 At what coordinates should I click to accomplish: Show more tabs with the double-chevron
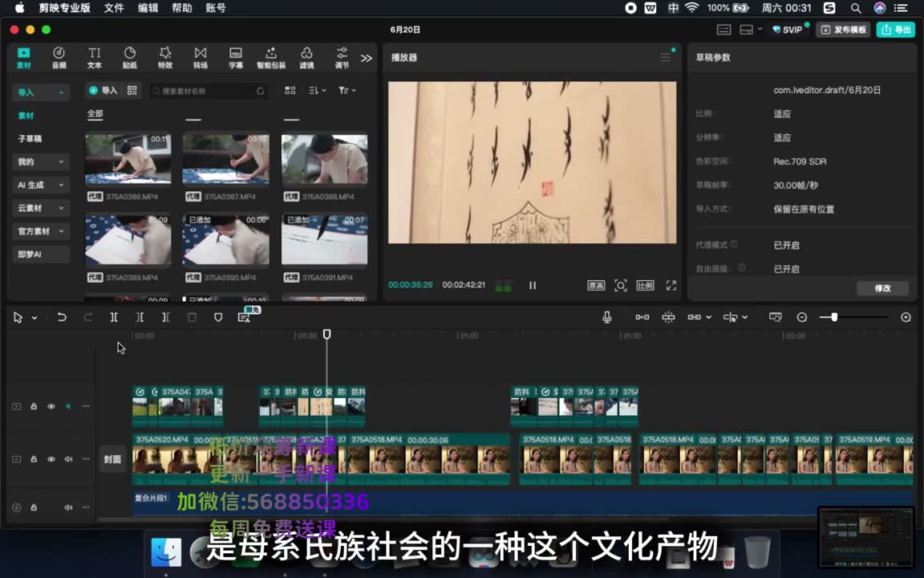point(367,59)
